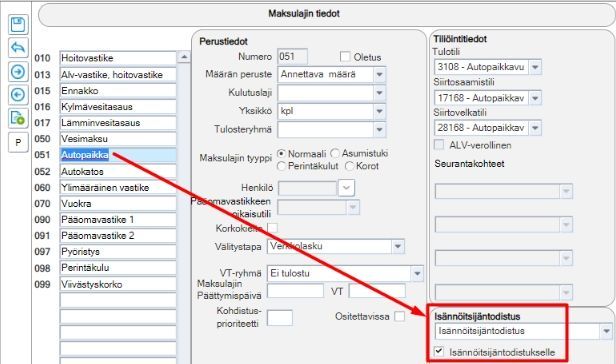
Task: Click the Numero field showing 051
Action: 292,57
